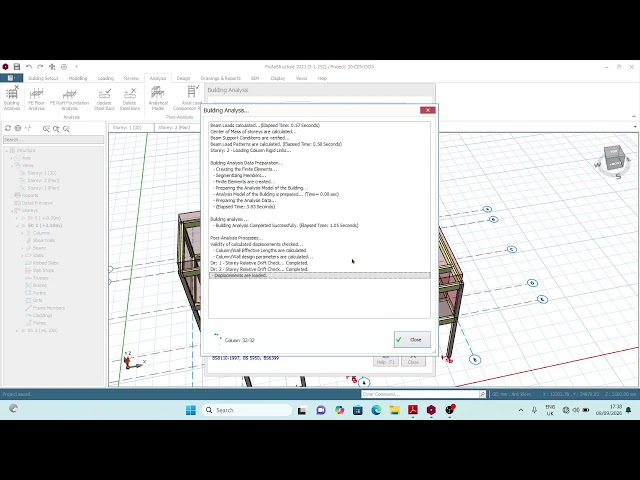Image resolution: width=640 pixels, height=480 pixels.
Task: Collapse the Storeys node in the tree
Action: (12, 211)
